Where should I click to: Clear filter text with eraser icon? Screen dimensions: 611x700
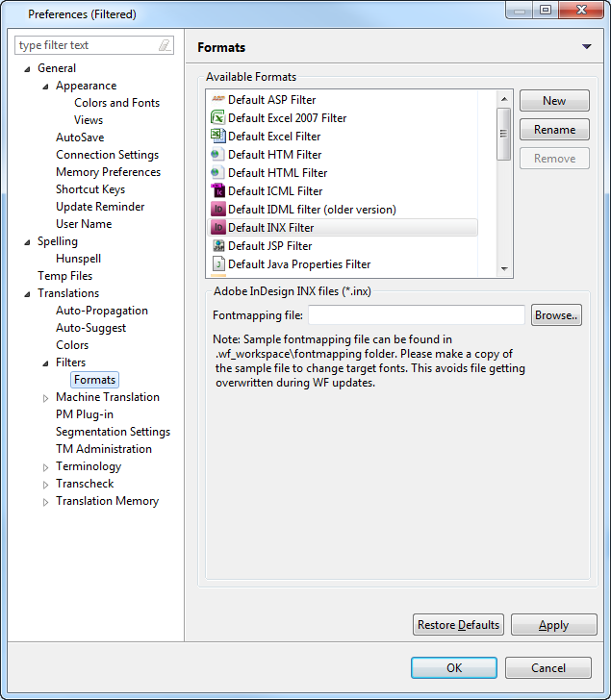tap(165, 45)
